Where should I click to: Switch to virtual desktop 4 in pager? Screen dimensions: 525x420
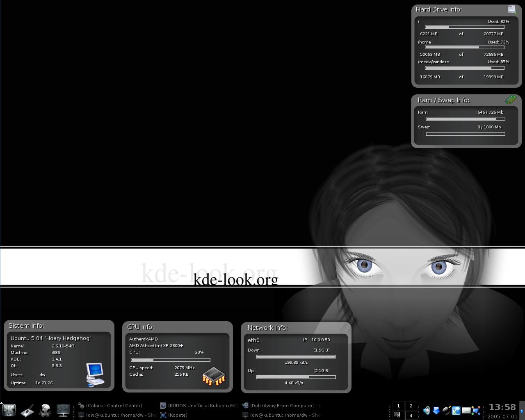point(411,415)
